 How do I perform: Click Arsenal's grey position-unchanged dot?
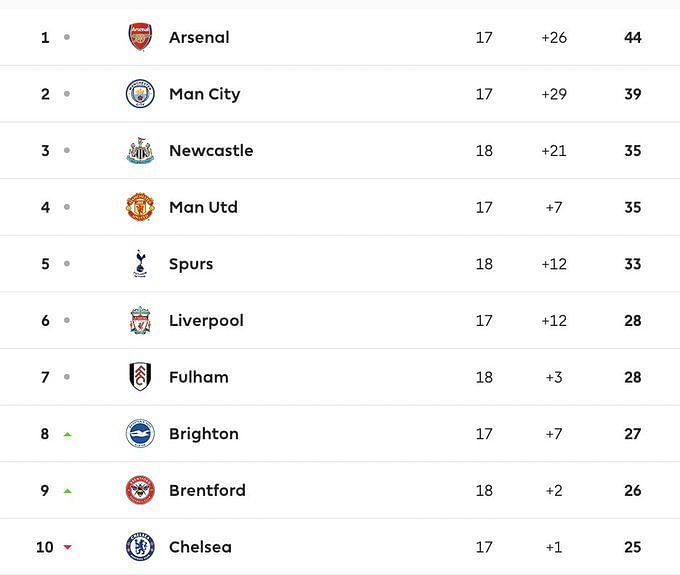67,37
